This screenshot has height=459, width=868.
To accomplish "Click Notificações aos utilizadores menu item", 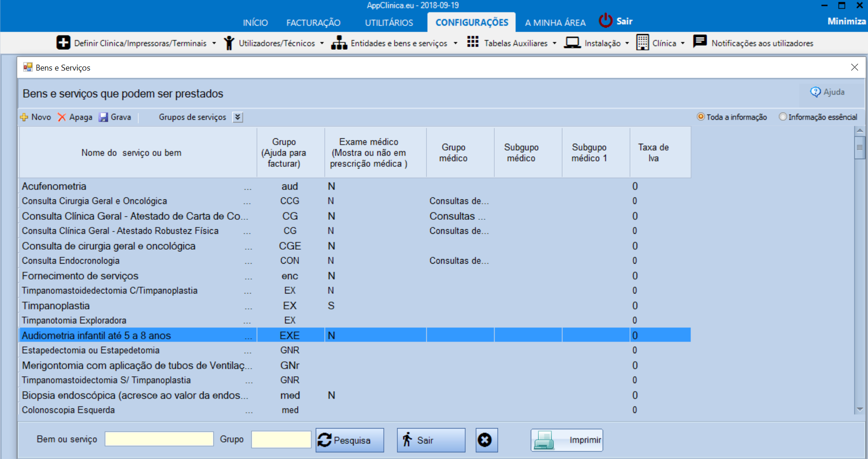I will tap(762, 43).
